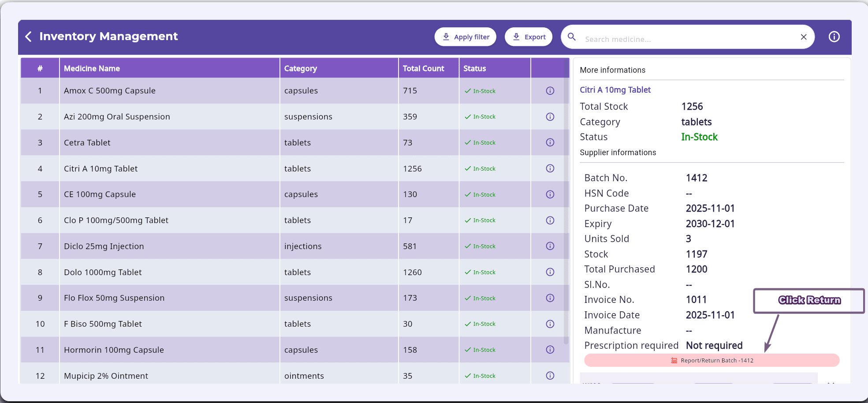
Task: Click Batch No. value 1412
Action: click(697, 178)
